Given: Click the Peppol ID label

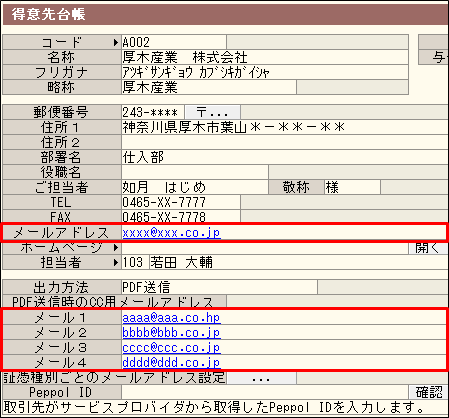Looking at the screenshot, I should [60, 392].
